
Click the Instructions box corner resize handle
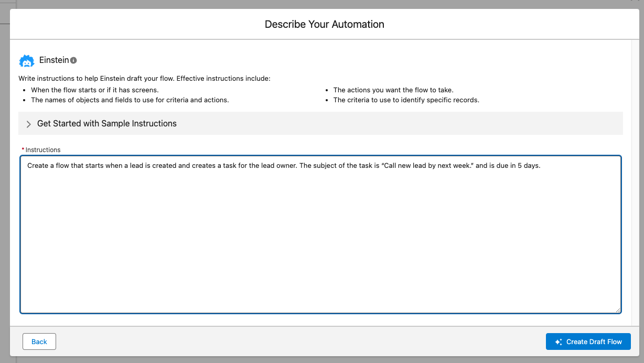coord(618,310)
